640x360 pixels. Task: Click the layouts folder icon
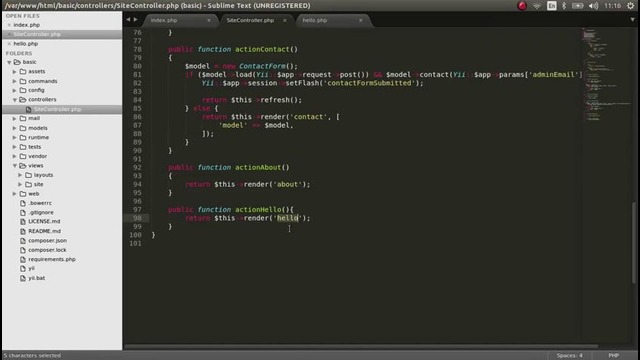29,175
